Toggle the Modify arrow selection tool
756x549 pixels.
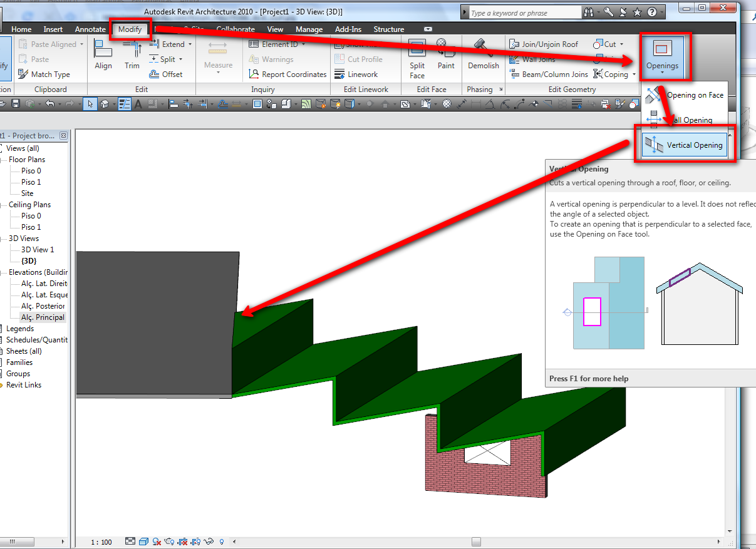pyautogui.click(x=90, y=104)
